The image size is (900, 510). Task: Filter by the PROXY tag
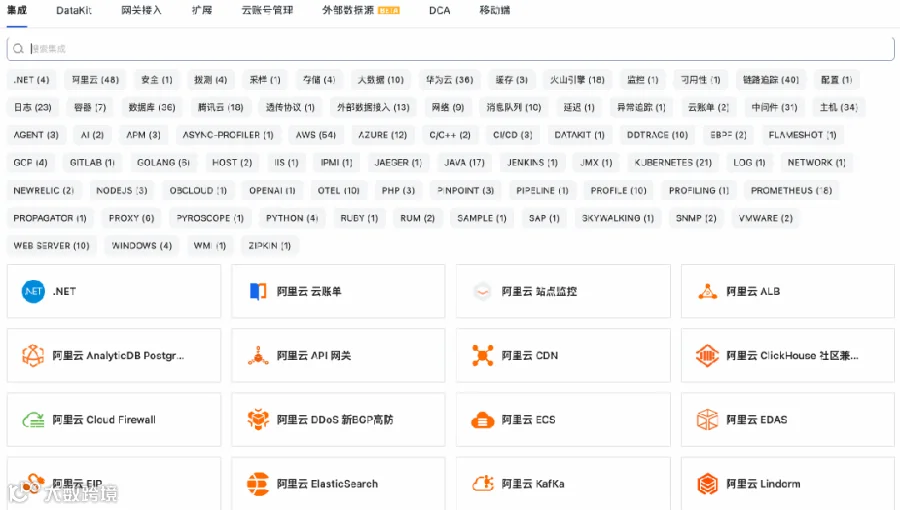click(x=131, y=218)
